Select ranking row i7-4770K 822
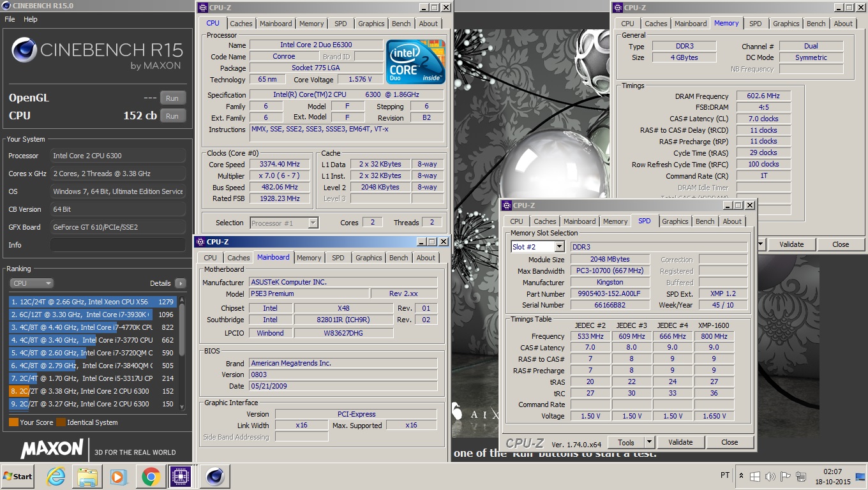This screenshot has height=490, width=868. 93,327
